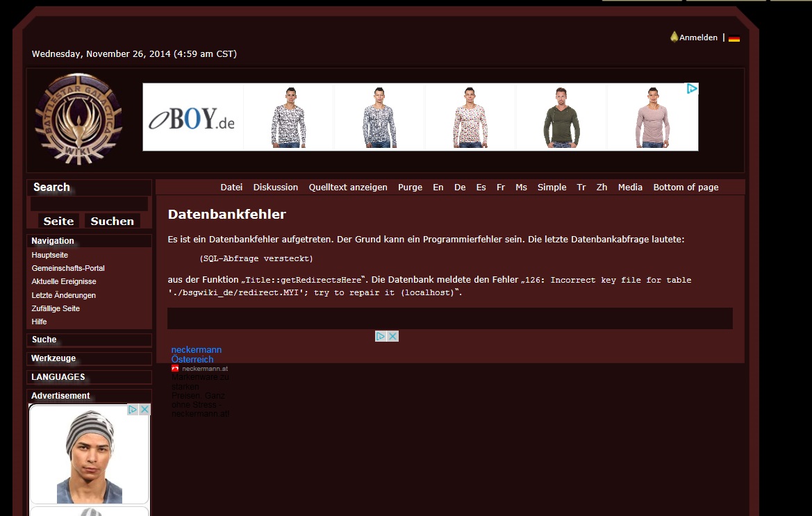The image size is (812, 516).
Task: Switch to the Diskussion tab
Action: pyautogui.click(x=275, y=188)
